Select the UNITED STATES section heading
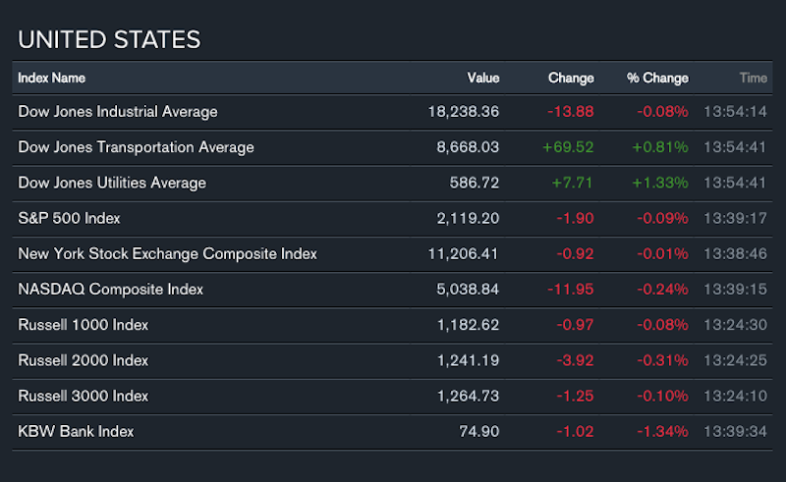The width and height of the screenshot is (786, 482). pyautogui.click(x=109, y=40)
